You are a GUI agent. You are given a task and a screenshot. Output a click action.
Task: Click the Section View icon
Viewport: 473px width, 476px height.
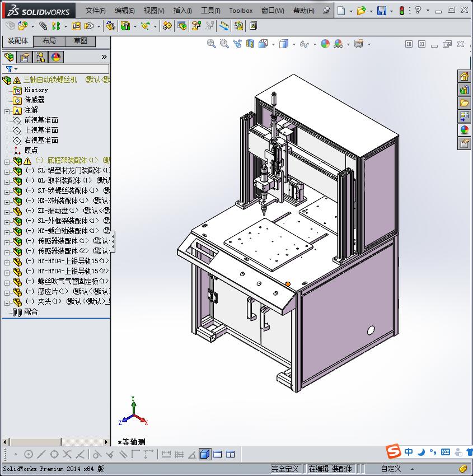pyautogui.click(x=250, y=44)
